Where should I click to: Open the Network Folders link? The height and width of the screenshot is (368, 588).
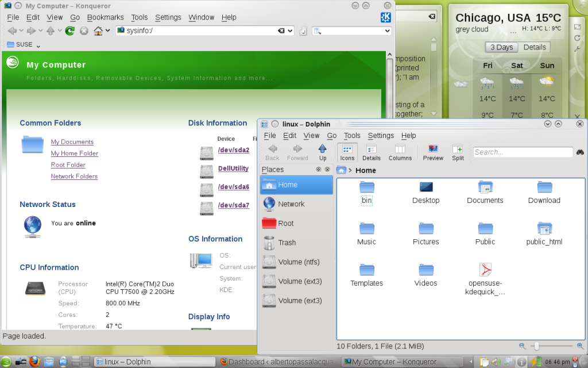(74, 177)
